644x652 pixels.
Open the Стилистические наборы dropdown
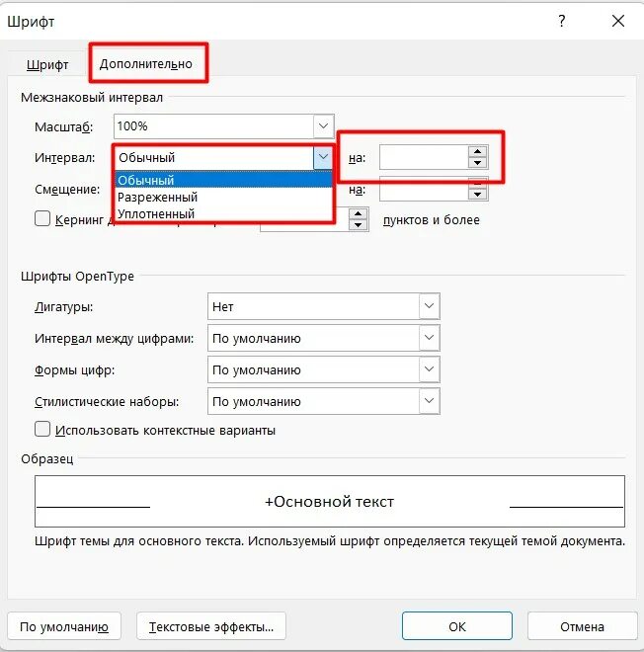click(429, 401)
